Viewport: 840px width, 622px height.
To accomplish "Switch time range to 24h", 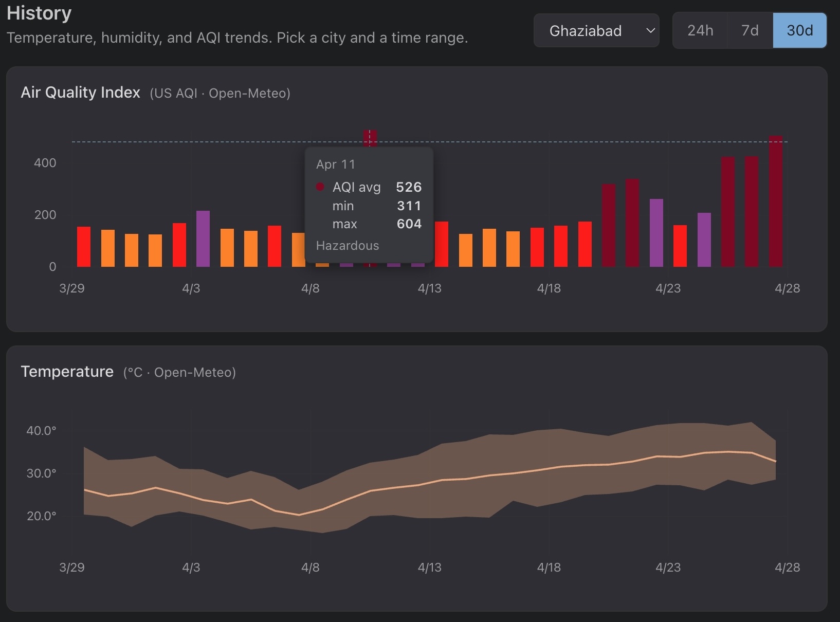I will (700, 31).
